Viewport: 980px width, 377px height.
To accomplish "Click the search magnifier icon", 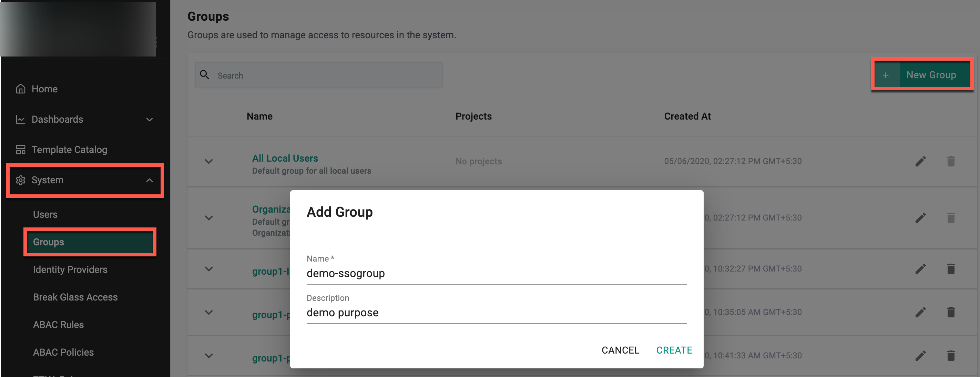I will pyautogui.click(x=205, y=75).
